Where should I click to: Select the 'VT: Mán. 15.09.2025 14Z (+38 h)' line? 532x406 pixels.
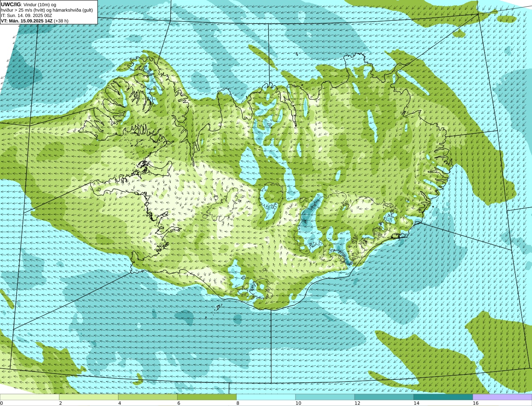[x=34, y=21]
